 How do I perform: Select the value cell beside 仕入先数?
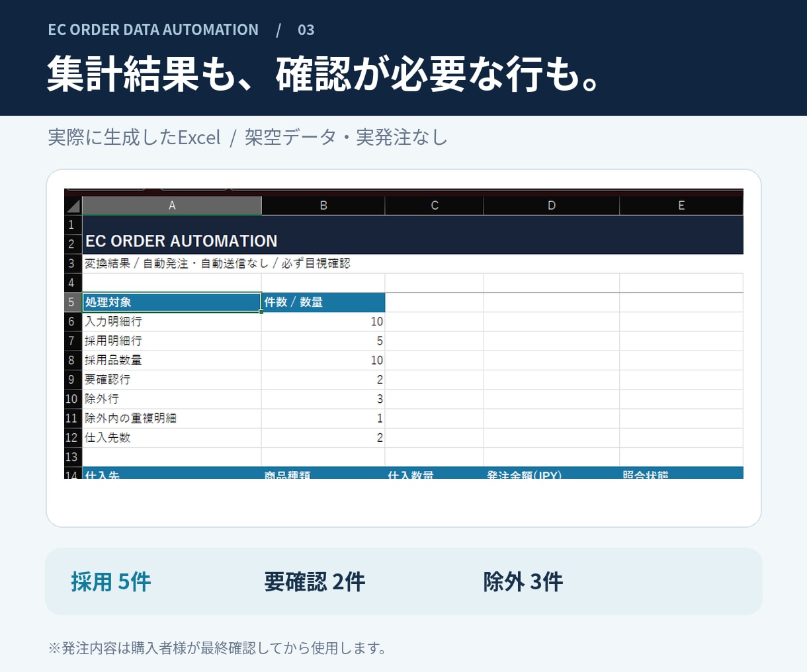323,438
